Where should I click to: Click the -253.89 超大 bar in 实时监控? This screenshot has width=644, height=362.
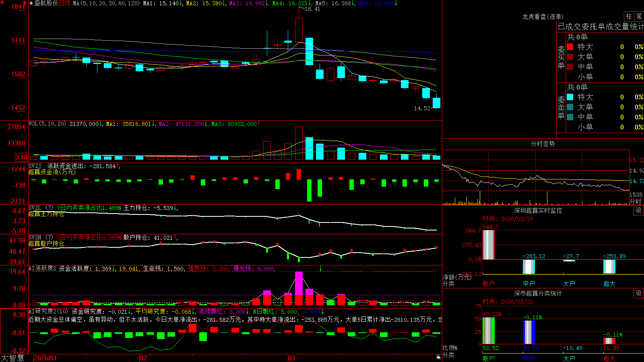pos(609,267)
